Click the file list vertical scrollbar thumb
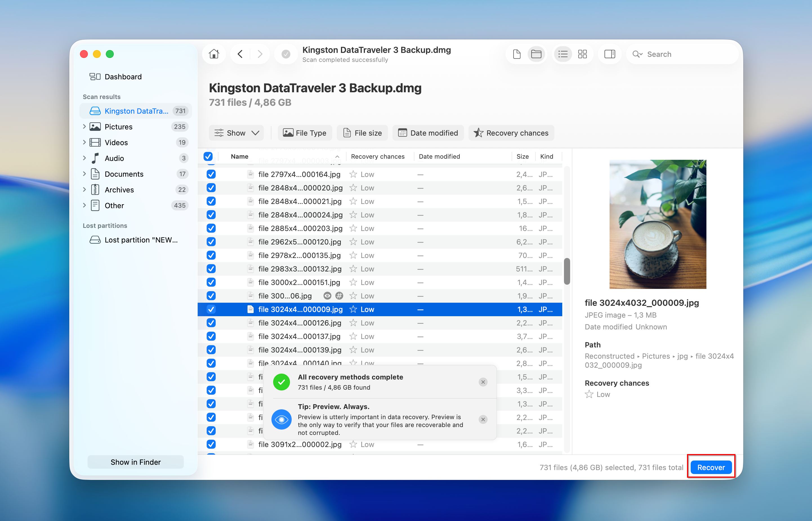Image resolution: width=812 pixels, height=521 pixels. [567, 271]
